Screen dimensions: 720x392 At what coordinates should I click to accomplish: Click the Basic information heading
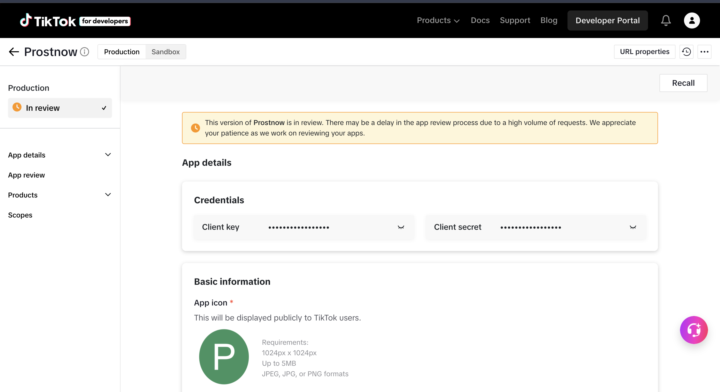tap(232, 282)
